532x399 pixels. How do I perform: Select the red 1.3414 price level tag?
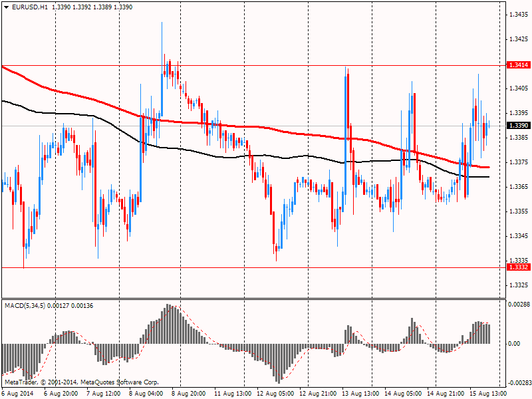(518, 65)
